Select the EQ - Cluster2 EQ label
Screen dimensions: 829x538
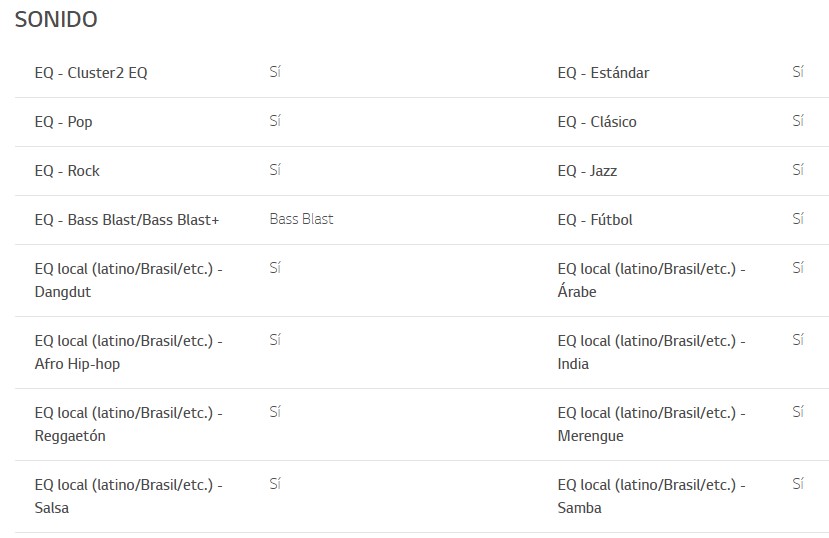pos(91,73)
